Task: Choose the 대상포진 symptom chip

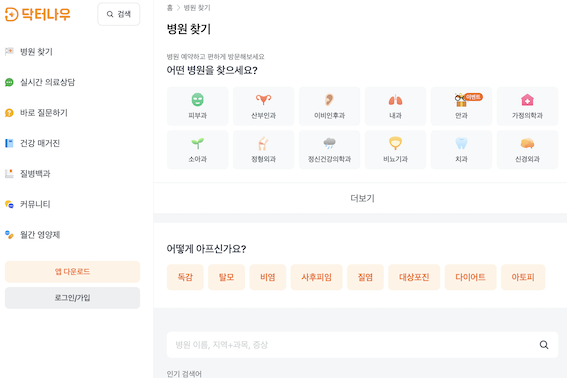Action: point(414,277)
